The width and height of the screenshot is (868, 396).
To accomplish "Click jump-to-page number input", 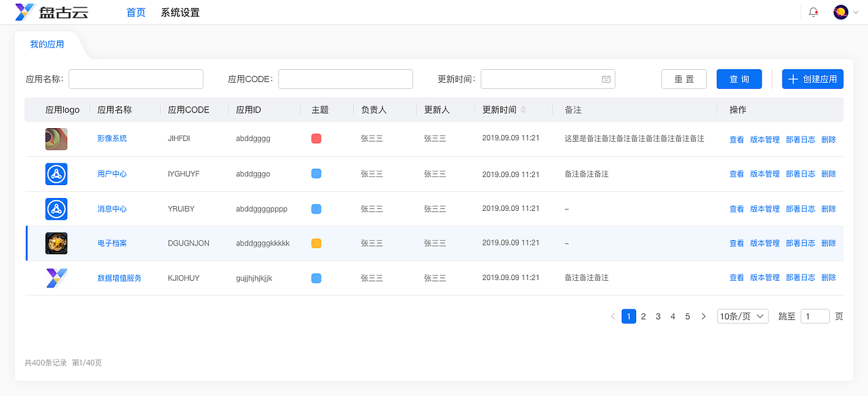I will 815,317.
